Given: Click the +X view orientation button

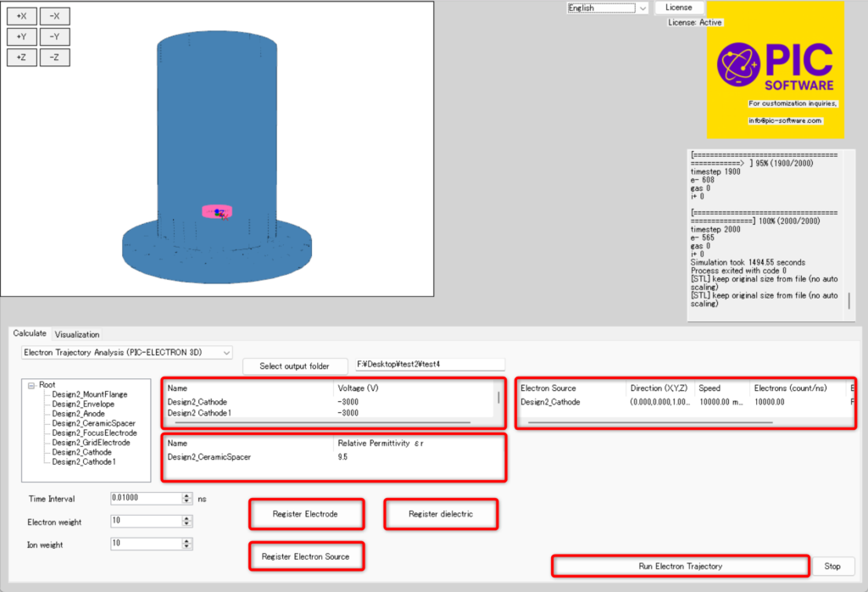Looking at the screenshot, I should pos(21,16).
